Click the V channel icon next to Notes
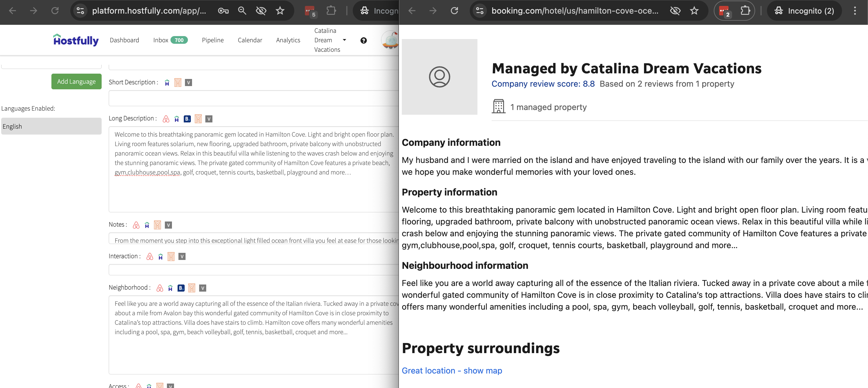The width and height of the screenshot is (868, 388). (x=168, y=225)
